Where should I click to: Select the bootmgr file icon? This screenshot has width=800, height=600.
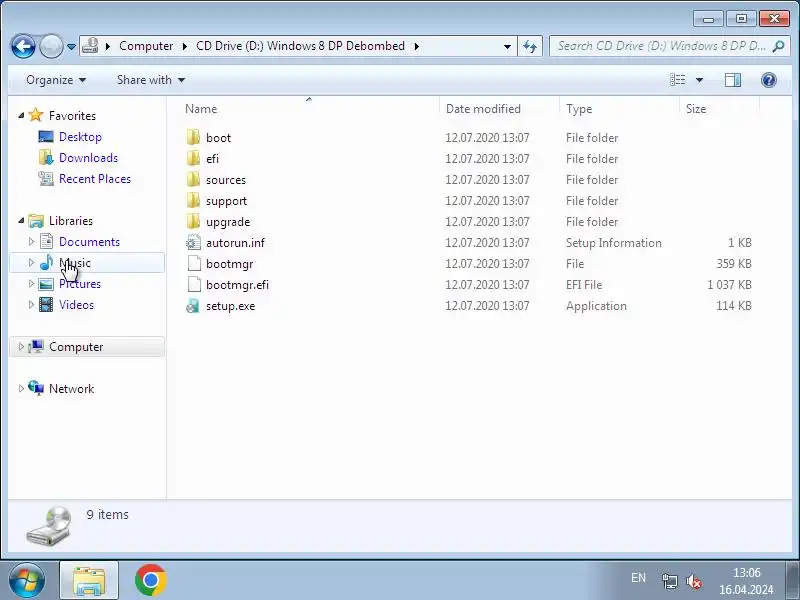coord(194,263)
